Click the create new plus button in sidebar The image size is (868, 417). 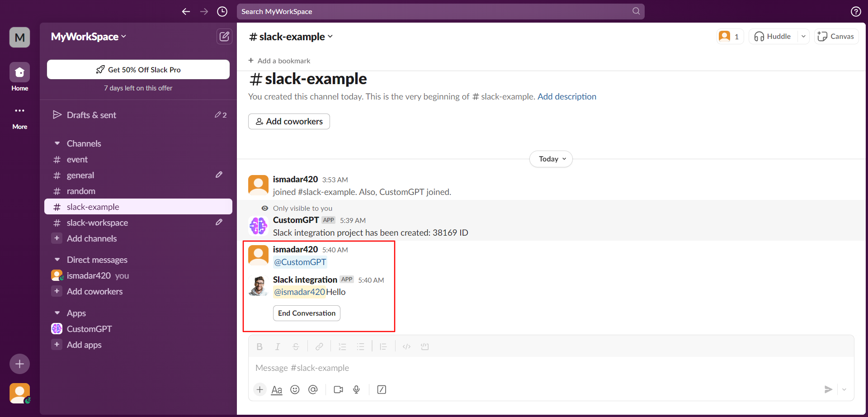20,364
